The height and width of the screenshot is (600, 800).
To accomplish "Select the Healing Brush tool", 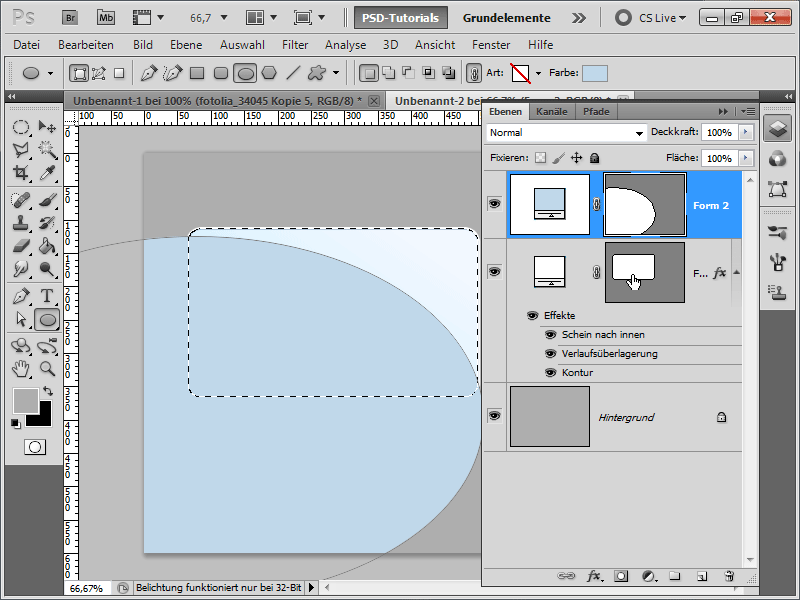I will tap(20, 200).
